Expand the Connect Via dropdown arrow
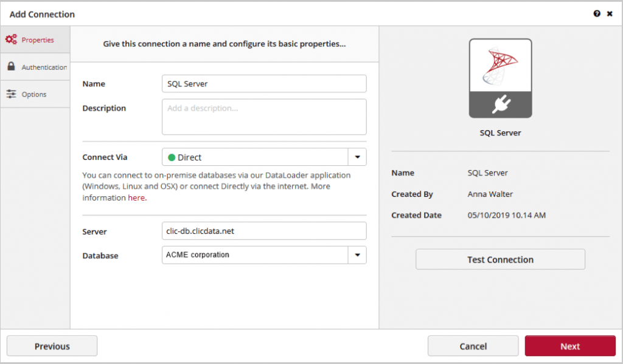 point(357,157)
